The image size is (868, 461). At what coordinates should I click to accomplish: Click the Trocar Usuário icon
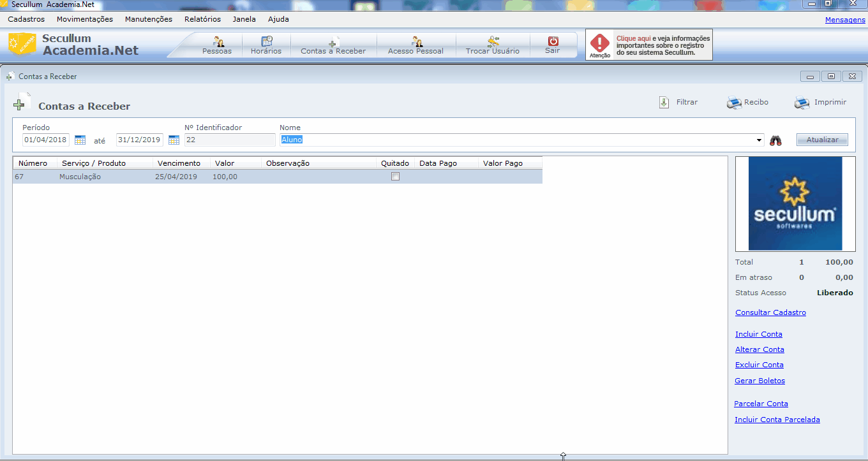[x=493, y=42]
